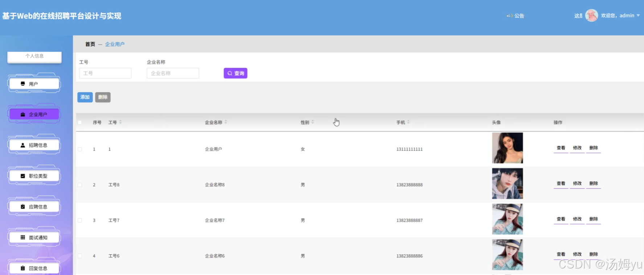Click the blue 添加 button
Screen dimensions: 644x275
85,97
